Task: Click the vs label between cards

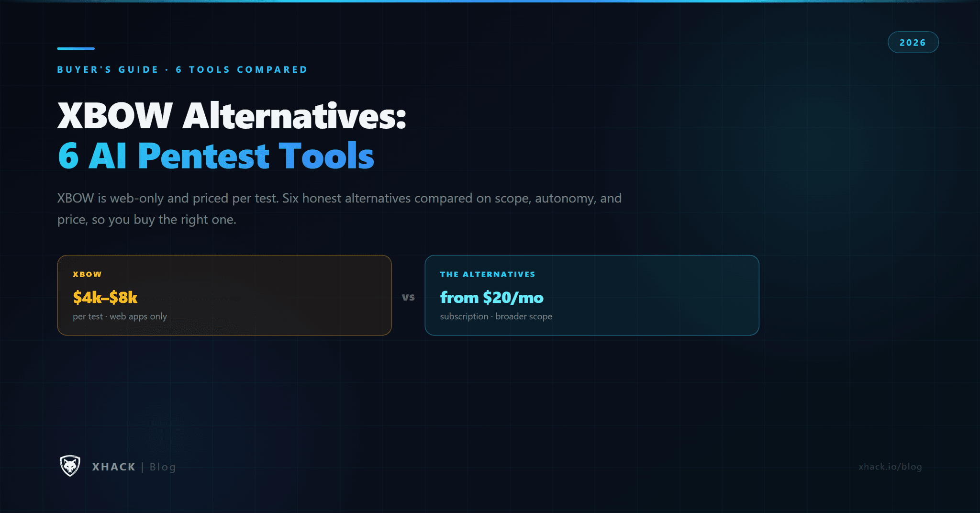Action: (x=408, y=297)
